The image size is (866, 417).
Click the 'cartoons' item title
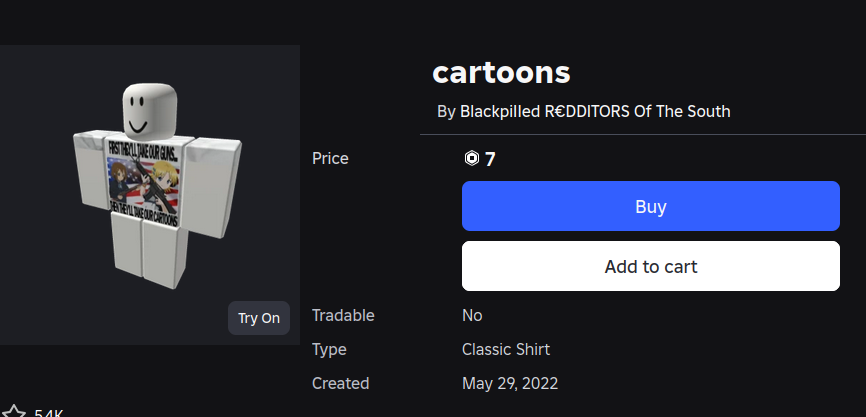(x=501, y=72)
